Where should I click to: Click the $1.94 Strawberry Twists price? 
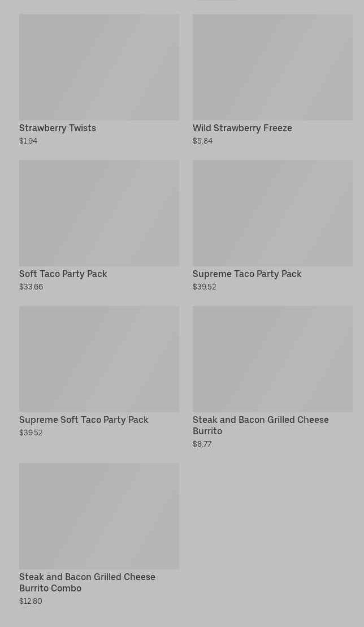click(28, 141)
